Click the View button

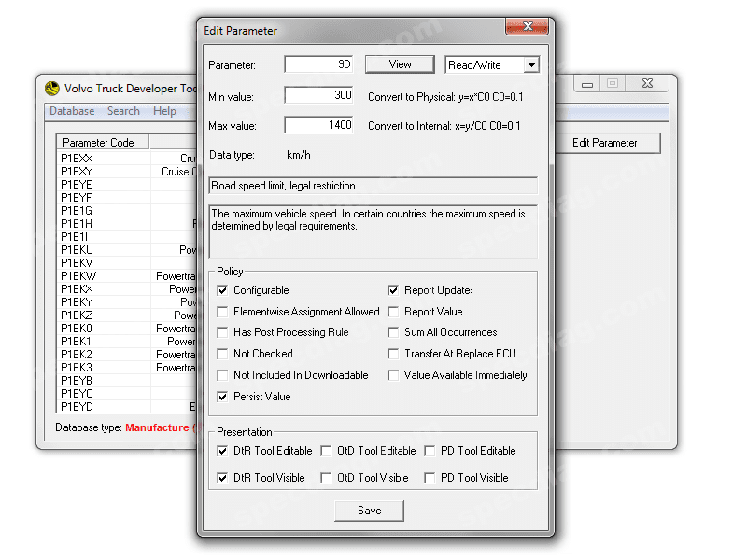click(x=400, y=64)
